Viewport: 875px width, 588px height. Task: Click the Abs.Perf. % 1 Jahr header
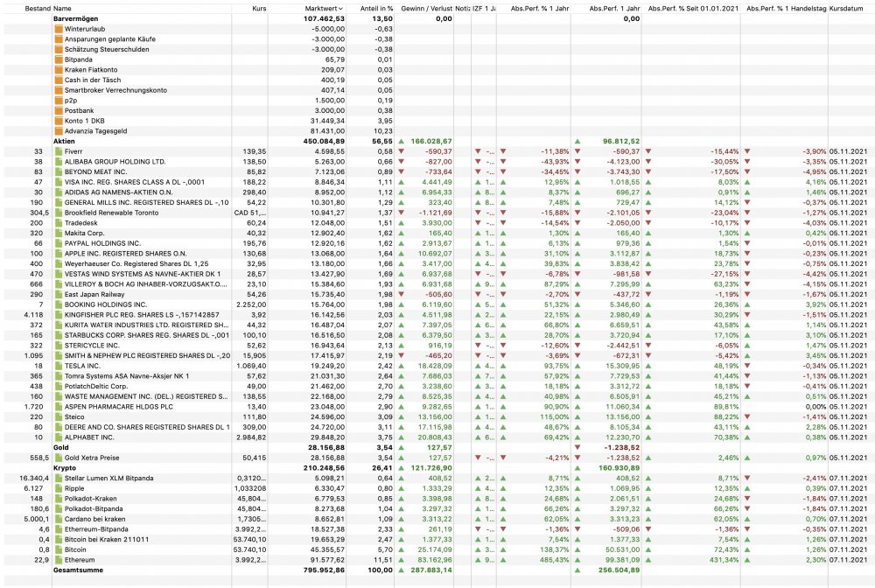[540, 9]
